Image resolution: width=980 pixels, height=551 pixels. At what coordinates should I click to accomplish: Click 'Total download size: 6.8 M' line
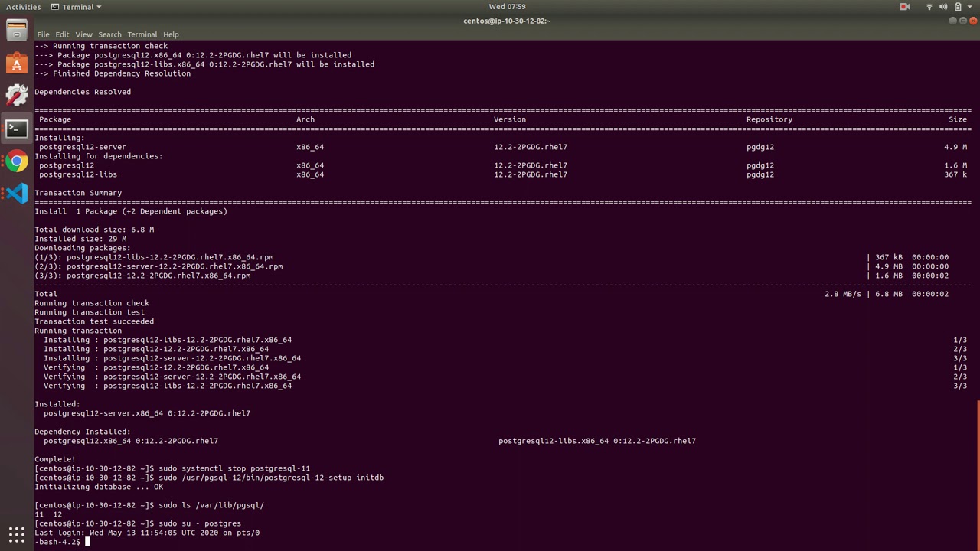(94, 230)
